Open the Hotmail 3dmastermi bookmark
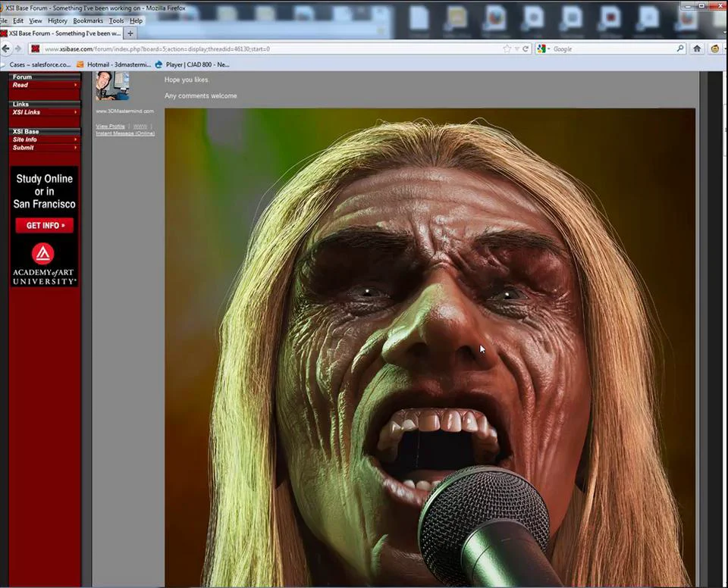This screenshot has height=588, width=728. [115, 64]
